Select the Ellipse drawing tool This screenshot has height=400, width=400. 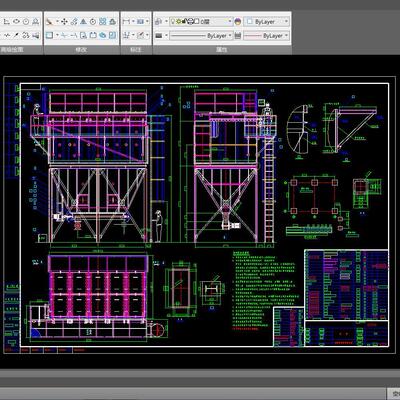[16, 22]
